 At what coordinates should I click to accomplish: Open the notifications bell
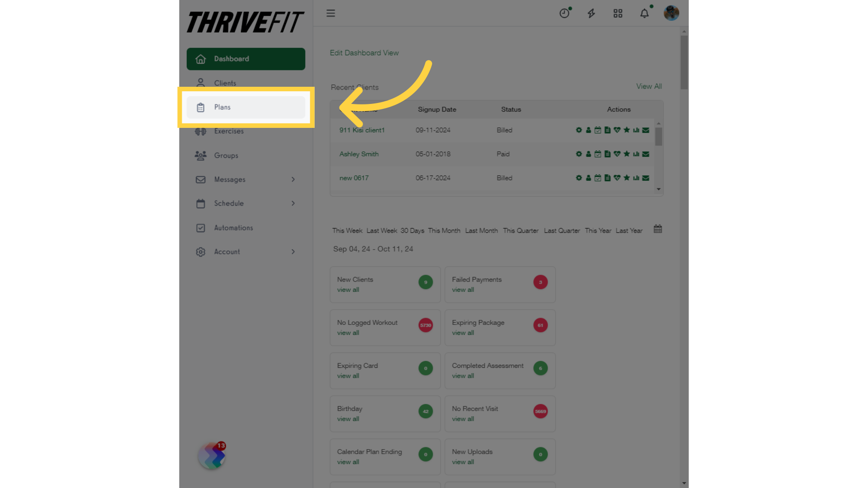click(x=645, y=13)
